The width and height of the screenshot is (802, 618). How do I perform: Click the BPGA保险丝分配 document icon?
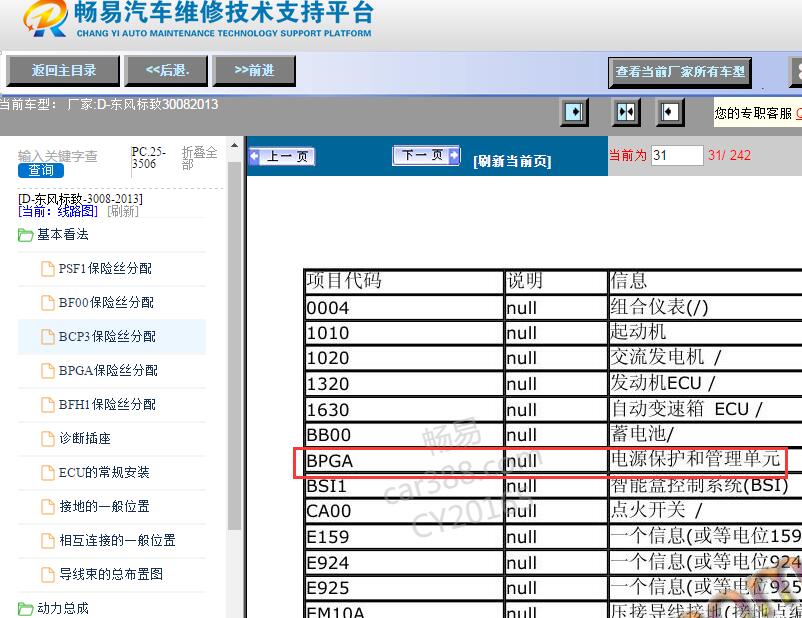click(x=48, y=370)
